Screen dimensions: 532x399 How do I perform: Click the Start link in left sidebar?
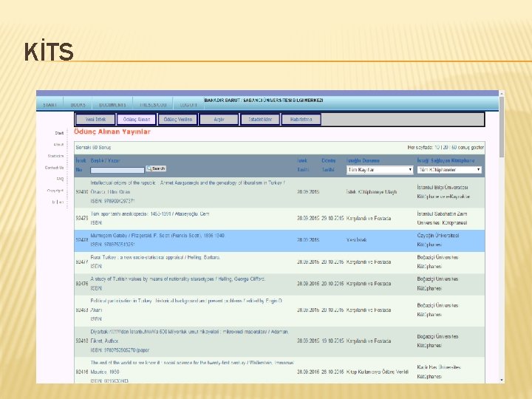pyautogui.click(x=59, y=133)
